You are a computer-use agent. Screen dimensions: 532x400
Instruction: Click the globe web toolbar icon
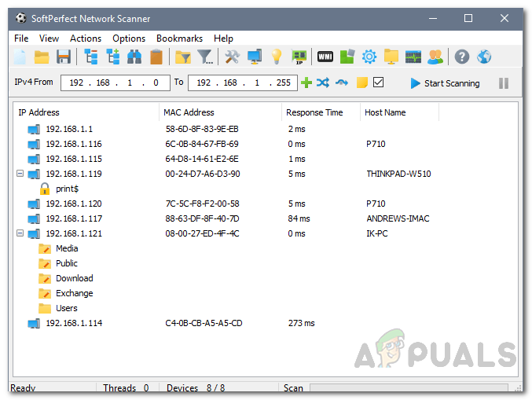484,57
